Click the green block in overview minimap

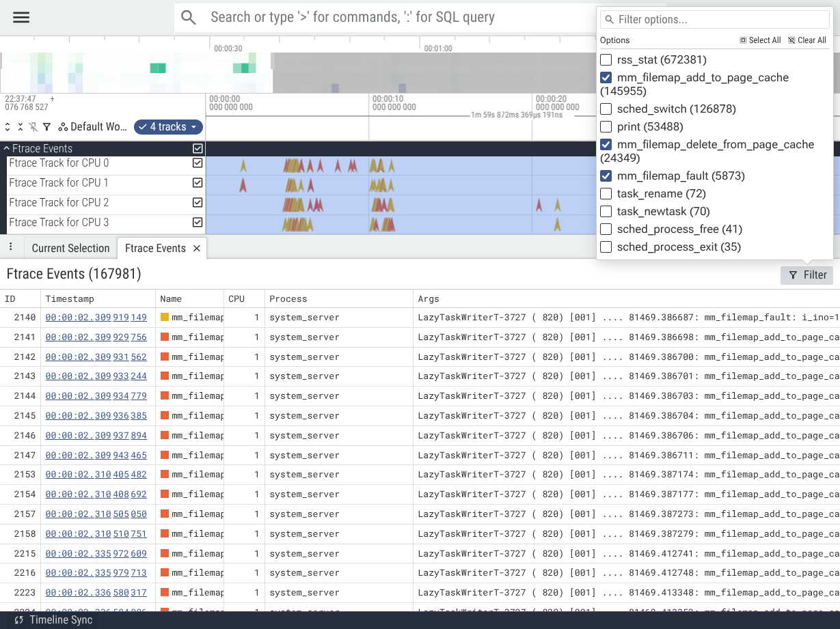(x=158, y=68)
